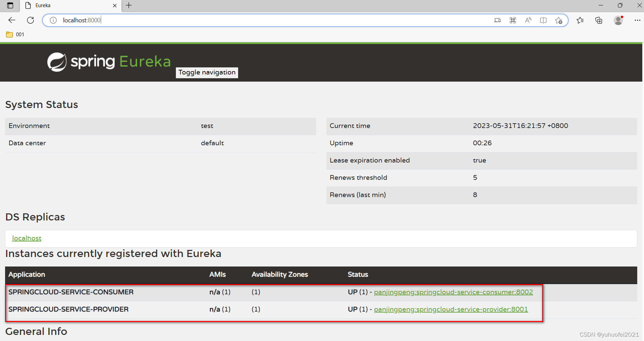Enter Immersive Reader split view icon
Screen dimensions: 644x341
[x=543, y=20]
